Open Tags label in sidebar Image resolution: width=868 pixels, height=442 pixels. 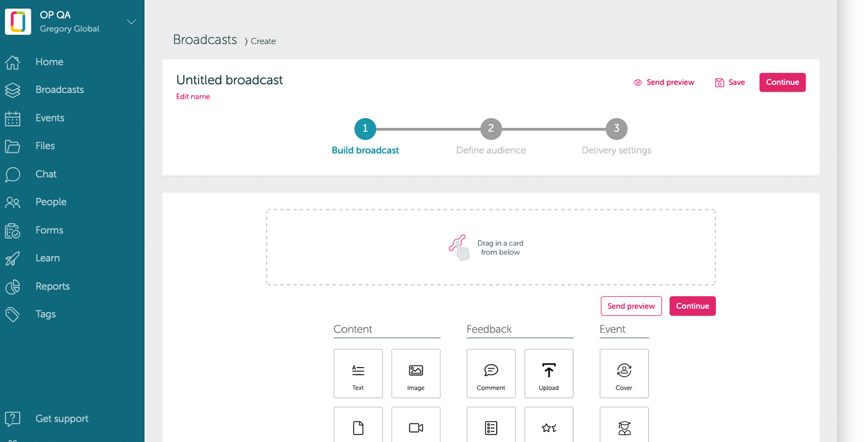coord(45,314)
